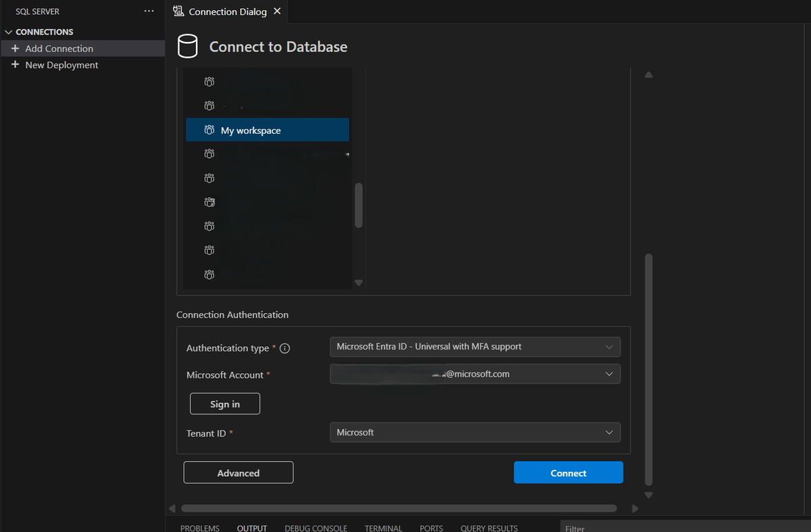811x532 pixels.
Task: Open the Advanced connection settings button
Action: click(238, 473)
